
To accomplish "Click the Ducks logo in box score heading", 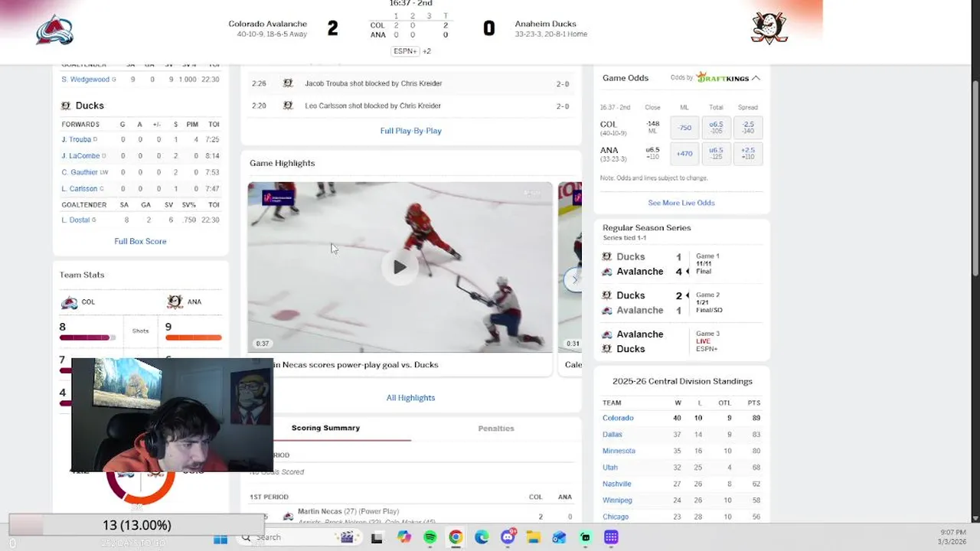I will click(66, 106).
